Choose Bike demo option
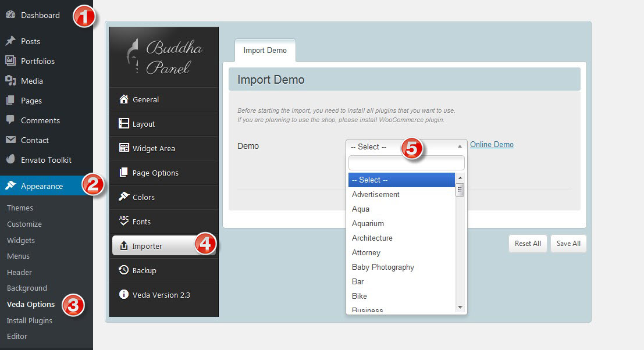The width and height of the screenshot is (644, 350). pyautogui.click(x=401, y=297)
